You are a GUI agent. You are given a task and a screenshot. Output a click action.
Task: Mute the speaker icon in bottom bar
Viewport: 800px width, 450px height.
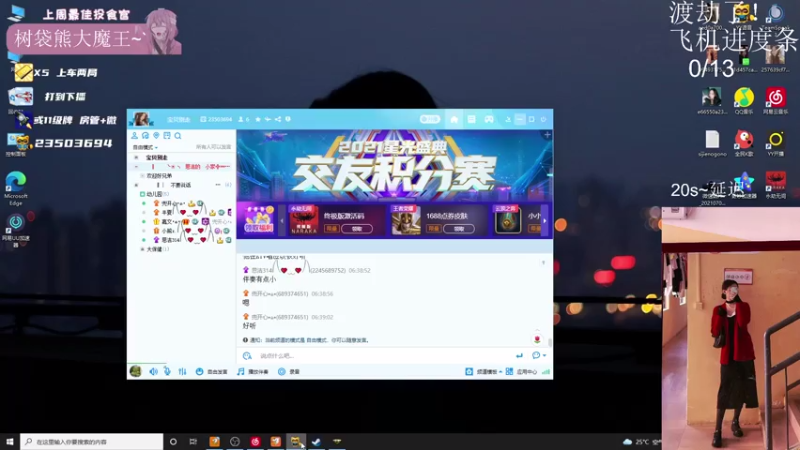pos(153,371)
